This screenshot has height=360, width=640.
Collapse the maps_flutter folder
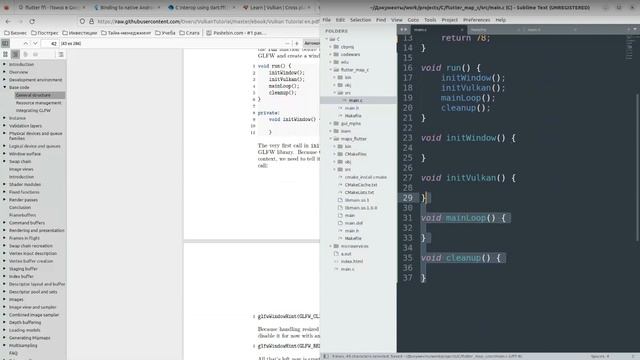331,139
